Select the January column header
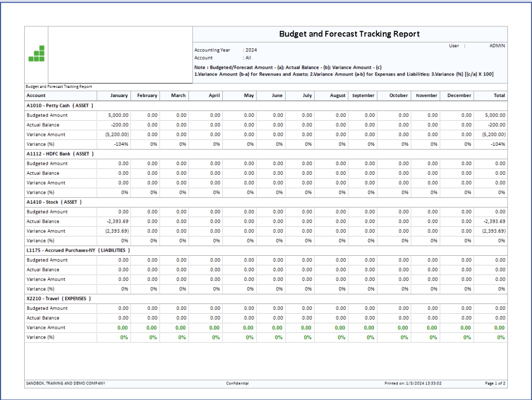 click(119, 95)
